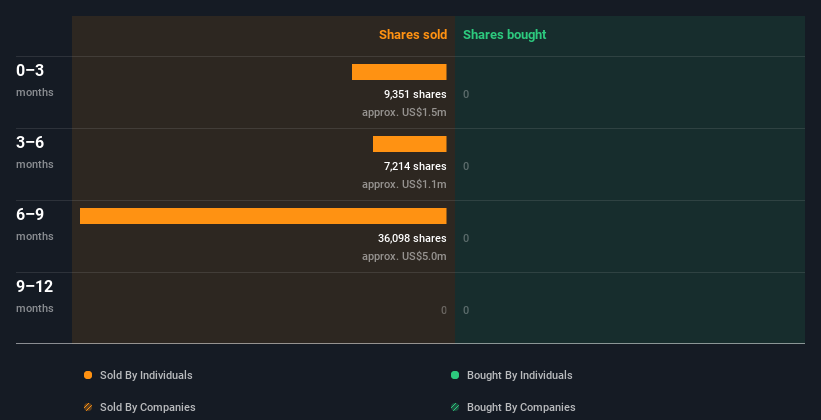Screen dimensions: 821x420
Task: Click the Shares sold column header
Action: (x=413, y=35)
